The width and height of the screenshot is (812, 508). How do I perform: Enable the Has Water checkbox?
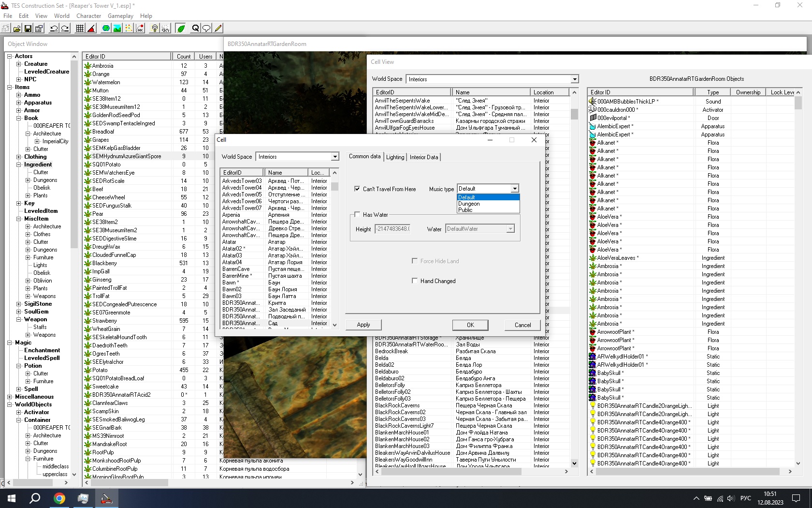coord(357,214)
